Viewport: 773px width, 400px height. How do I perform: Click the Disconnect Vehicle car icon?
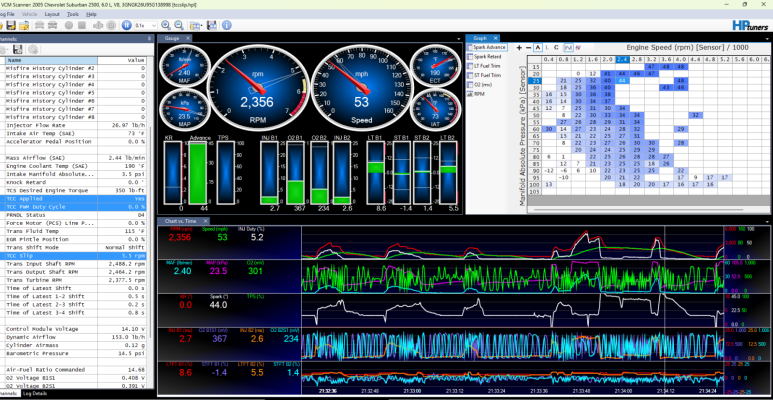(x=53, y=25)
